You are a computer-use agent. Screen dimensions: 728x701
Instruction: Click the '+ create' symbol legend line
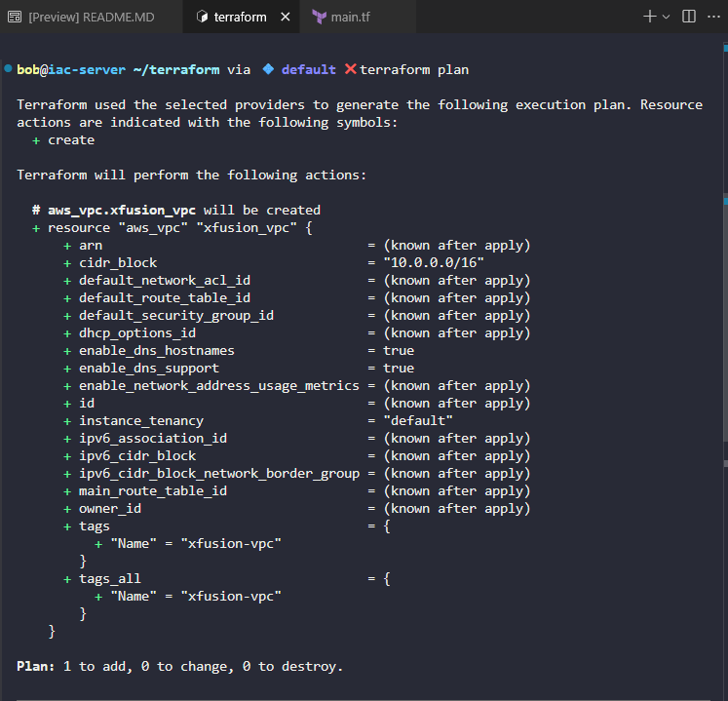point(63,139)
